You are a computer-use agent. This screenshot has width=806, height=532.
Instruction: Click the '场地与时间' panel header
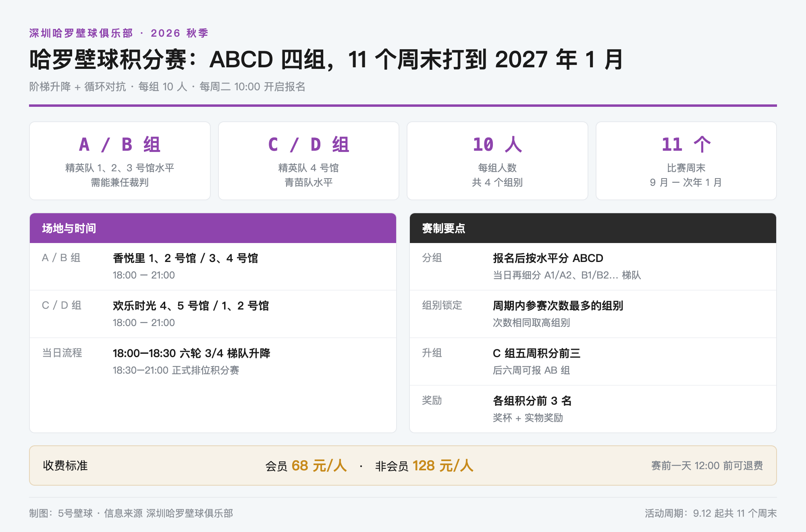tap(213, 228)
